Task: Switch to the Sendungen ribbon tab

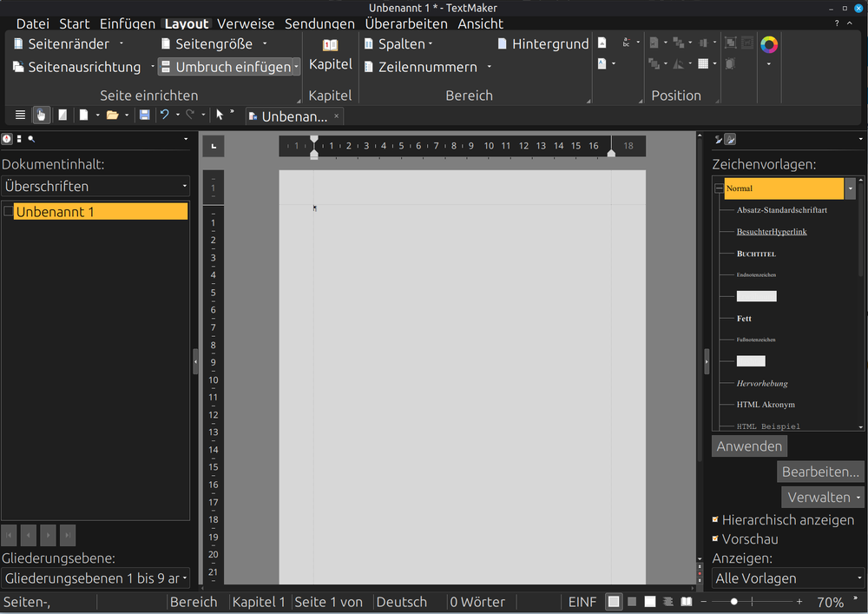Action: coord(319,23)
